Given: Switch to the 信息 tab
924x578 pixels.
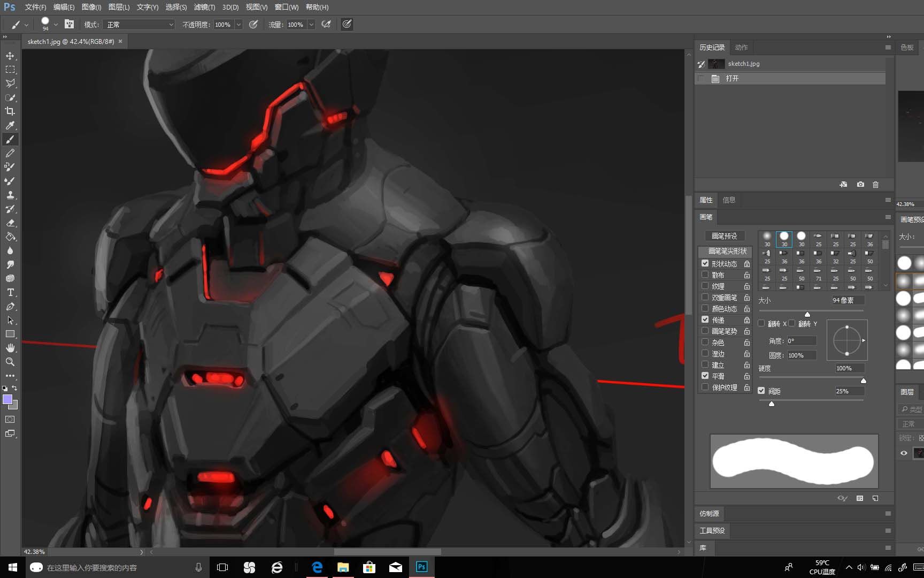Looking at the screenshot, I should click(x=729, y=200).
